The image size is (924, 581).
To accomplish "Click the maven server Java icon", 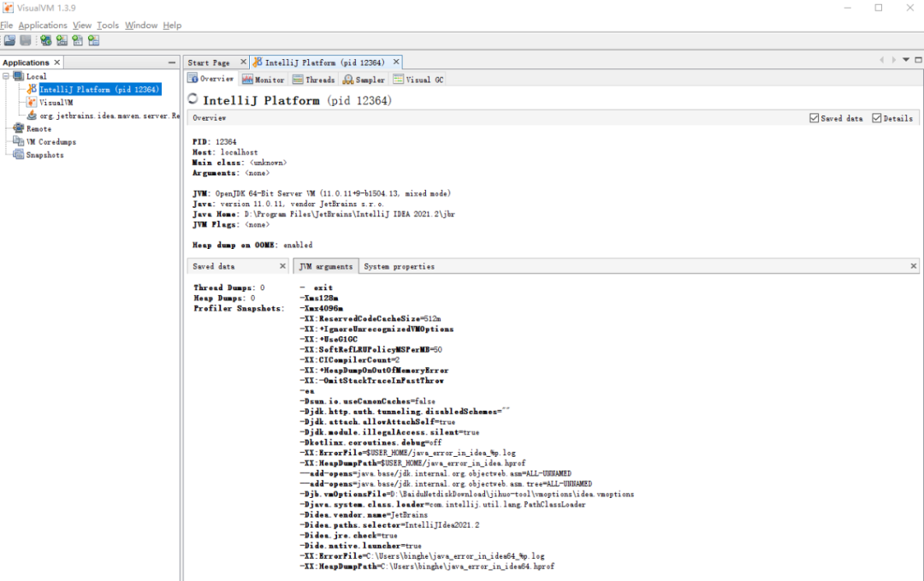I will (32, 116).
